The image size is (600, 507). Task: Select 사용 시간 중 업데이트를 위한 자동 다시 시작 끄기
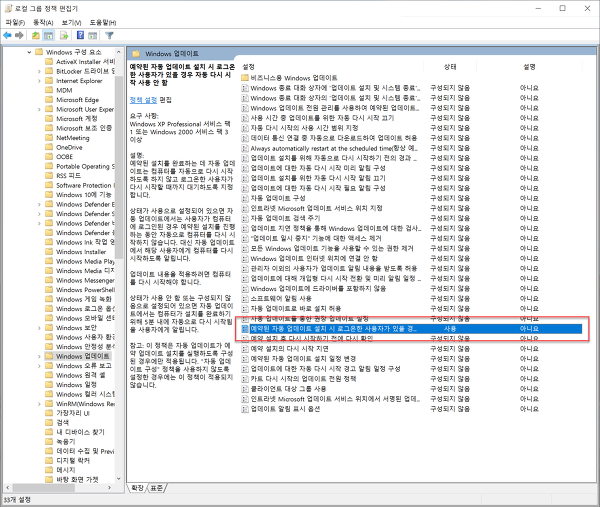(322, 118)
